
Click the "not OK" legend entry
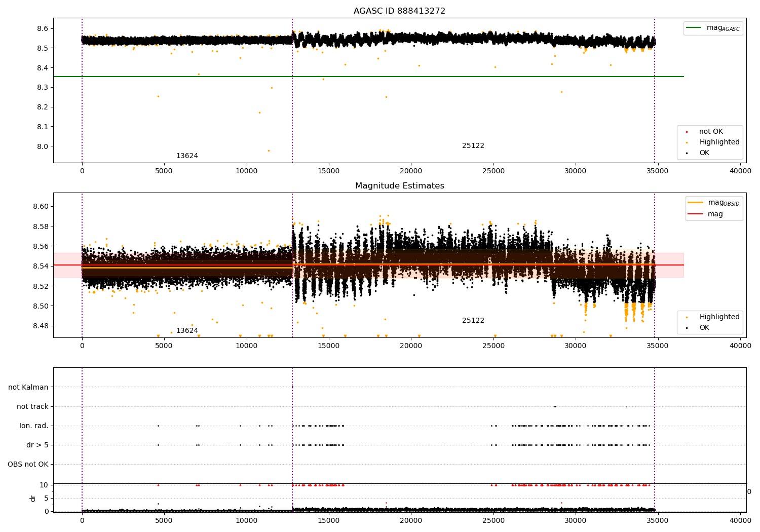[711, 132]
